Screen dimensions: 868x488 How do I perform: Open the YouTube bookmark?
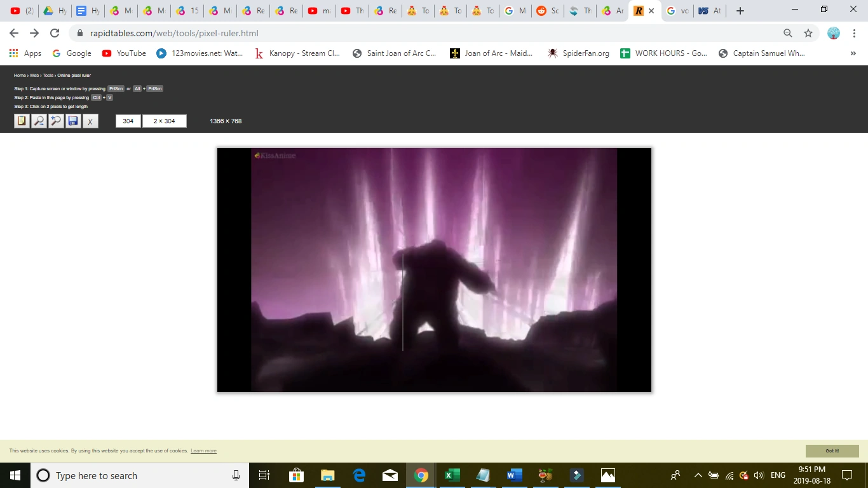pyautogui.click(x=124, y=53)
